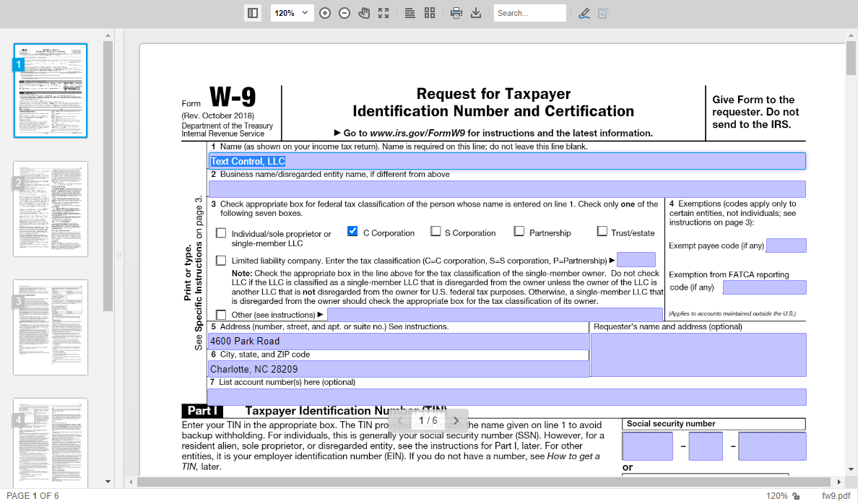Click the account numbers field on line 7
Image resolution: width=858 pixels, height=504 pixels.
pos(507,396)
